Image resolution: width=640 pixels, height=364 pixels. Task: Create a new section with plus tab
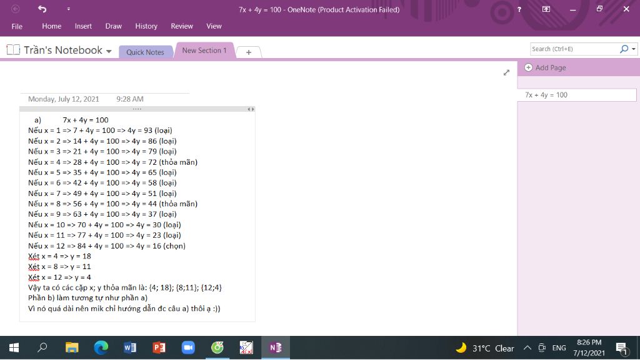249,52
